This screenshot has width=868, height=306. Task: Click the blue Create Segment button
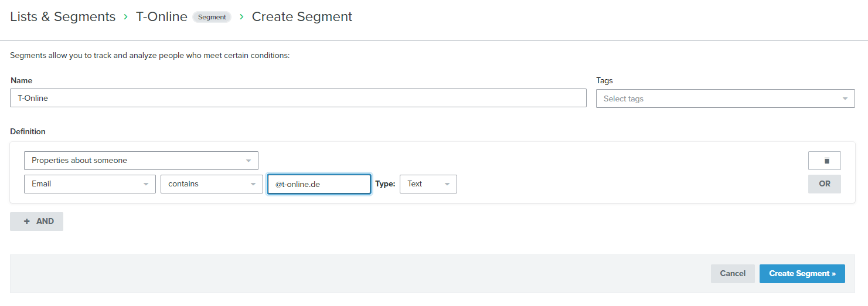tap(802, 274)
